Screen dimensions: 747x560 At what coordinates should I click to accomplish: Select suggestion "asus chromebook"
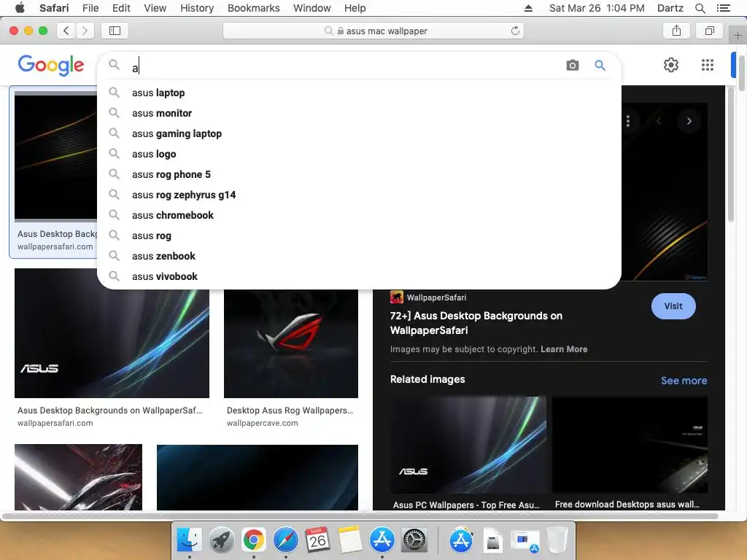tap(359, 216)
